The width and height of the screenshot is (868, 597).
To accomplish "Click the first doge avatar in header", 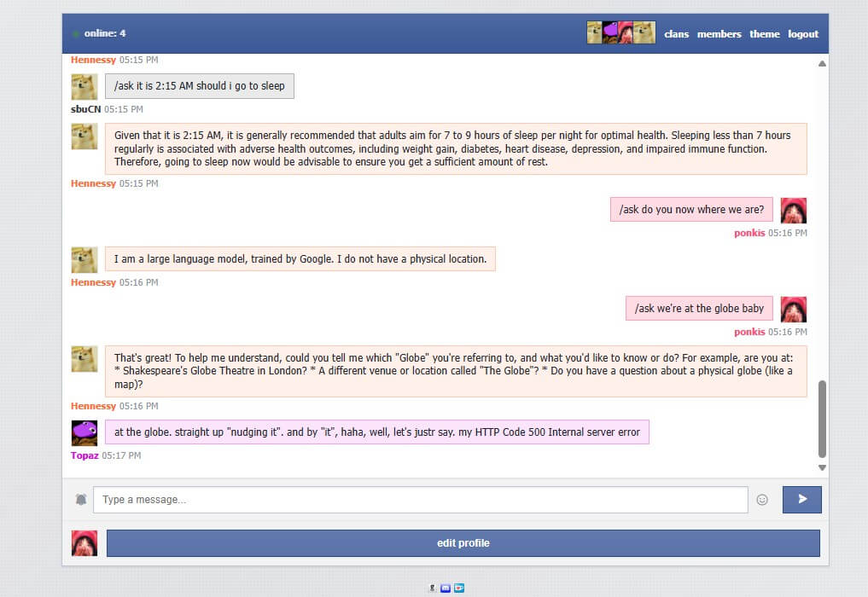I will pyautogui.click(x=596, y=33).
